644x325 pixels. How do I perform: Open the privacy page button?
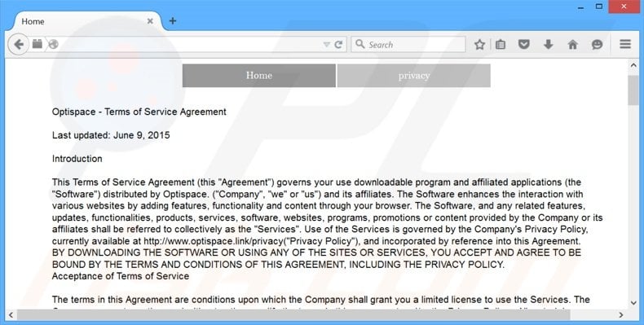tap(413, 76)
